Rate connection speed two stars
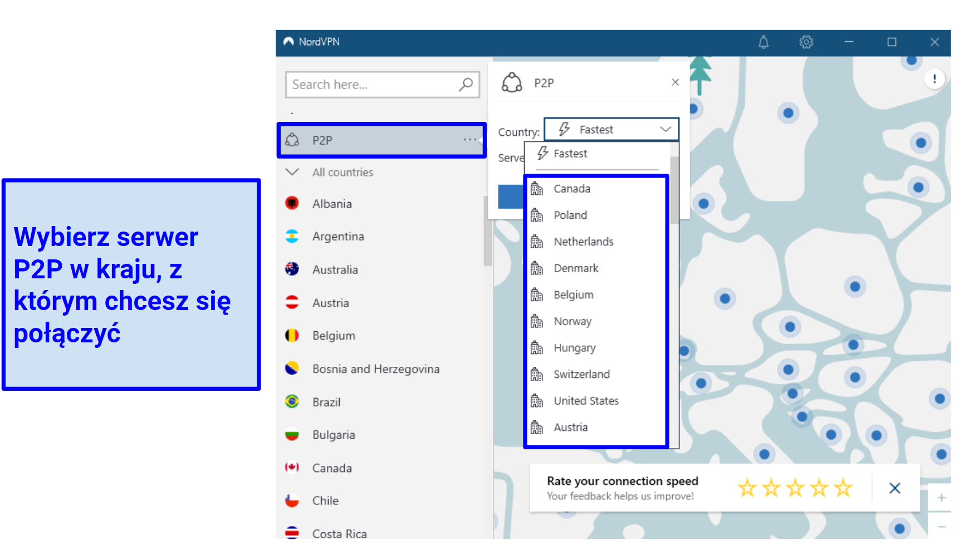 (x=771, y=488)
